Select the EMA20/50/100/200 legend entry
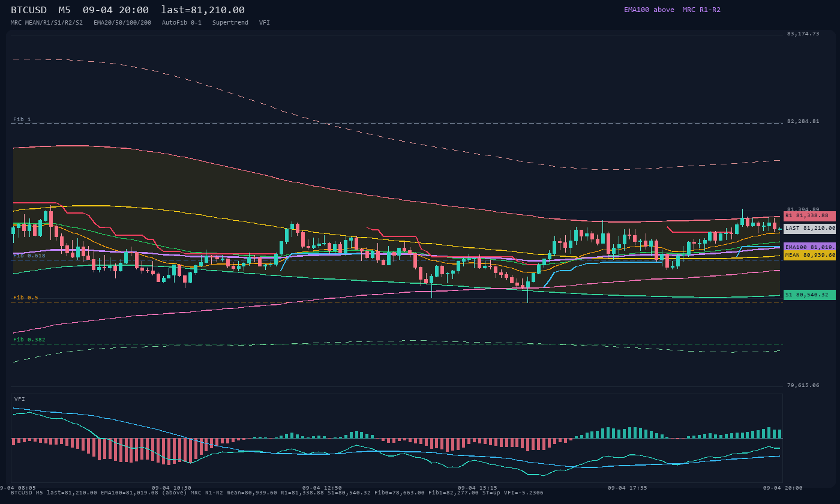840x504 pixels. click(122, 22)
